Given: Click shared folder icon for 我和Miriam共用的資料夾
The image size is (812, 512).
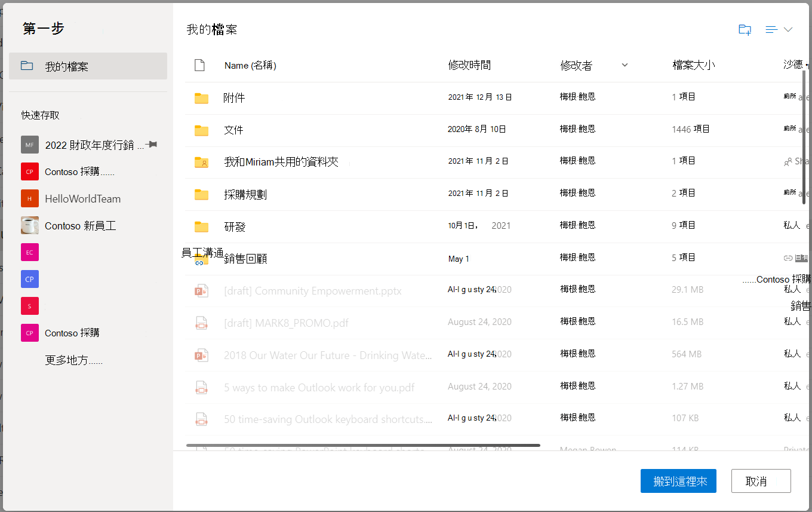Looking at the screenshot, I should point(201,162).
